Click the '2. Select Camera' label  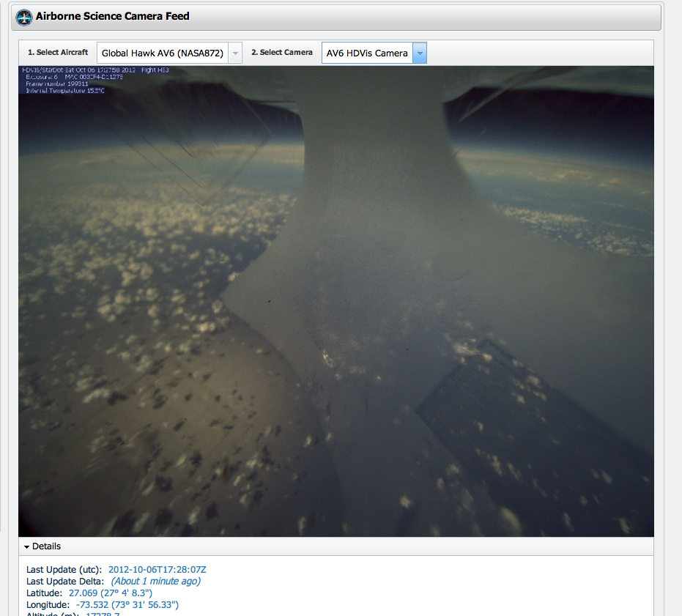click(282, 53)
